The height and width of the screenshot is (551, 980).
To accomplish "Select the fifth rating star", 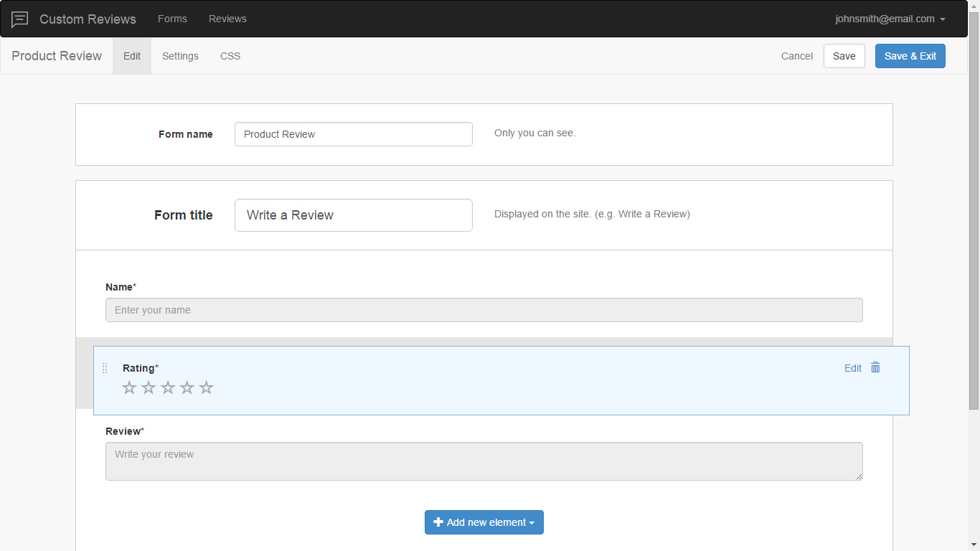I will point(207,388).
